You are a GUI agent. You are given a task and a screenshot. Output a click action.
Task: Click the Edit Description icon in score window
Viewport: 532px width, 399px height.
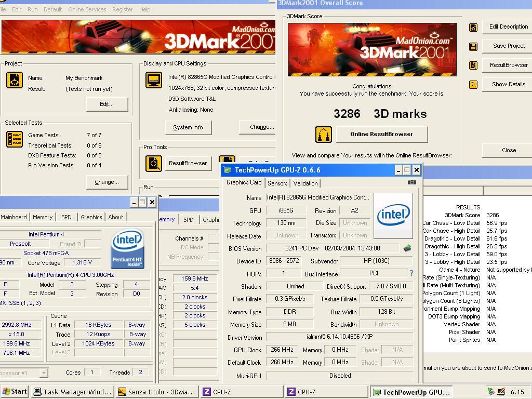point(473,28)
